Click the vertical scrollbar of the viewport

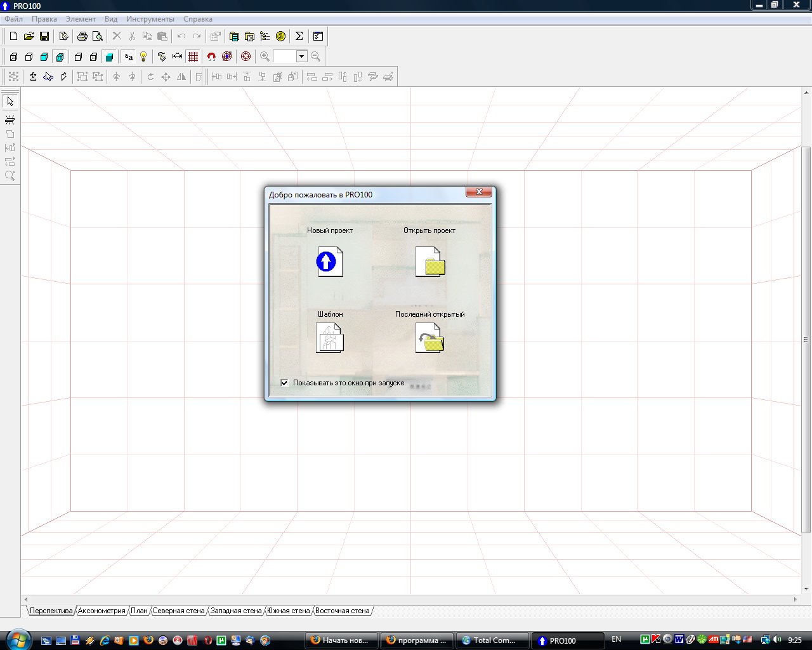(806, 340)
